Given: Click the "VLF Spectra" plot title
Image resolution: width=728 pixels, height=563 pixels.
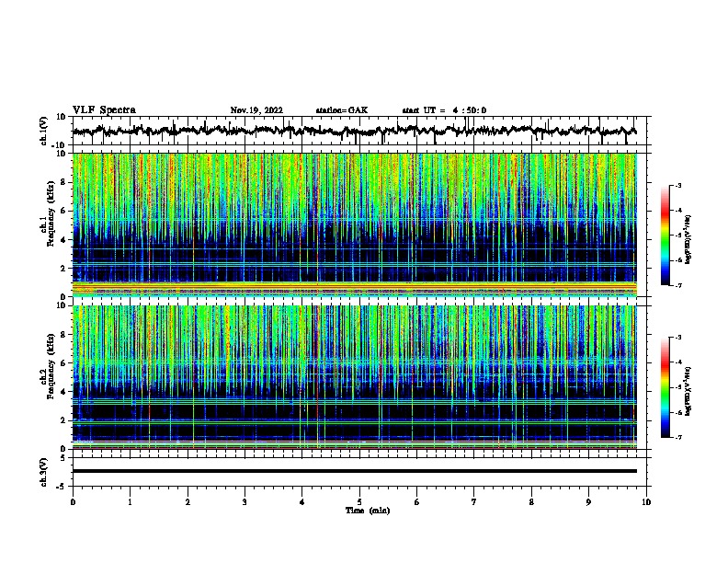Looking at the screenshot, I should tap(104, 110).
